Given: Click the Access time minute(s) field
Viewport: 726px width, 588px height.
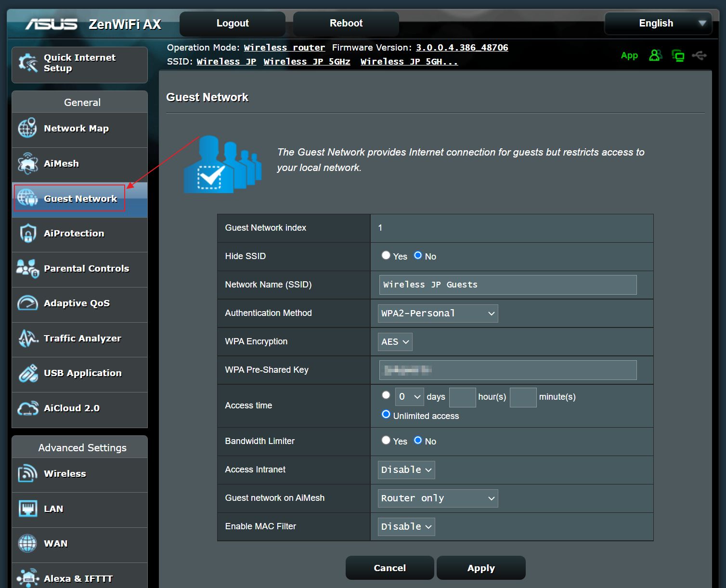Looking at the screenshot, I should [x=523, y=397].
